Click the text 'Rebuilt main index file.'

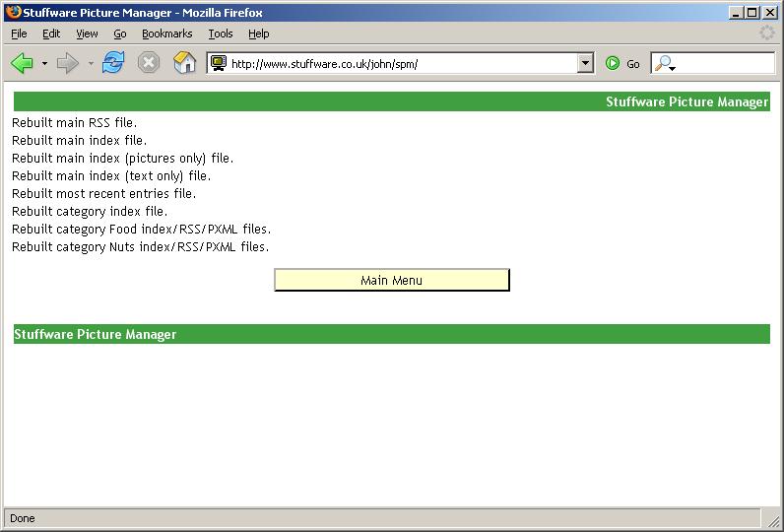pyautogui.click(x=79, y=140)
